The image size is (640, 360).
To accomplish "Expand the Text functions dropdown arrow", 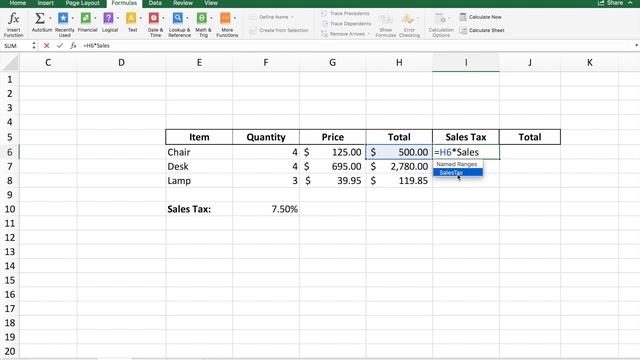I will [x=141, y=18].
